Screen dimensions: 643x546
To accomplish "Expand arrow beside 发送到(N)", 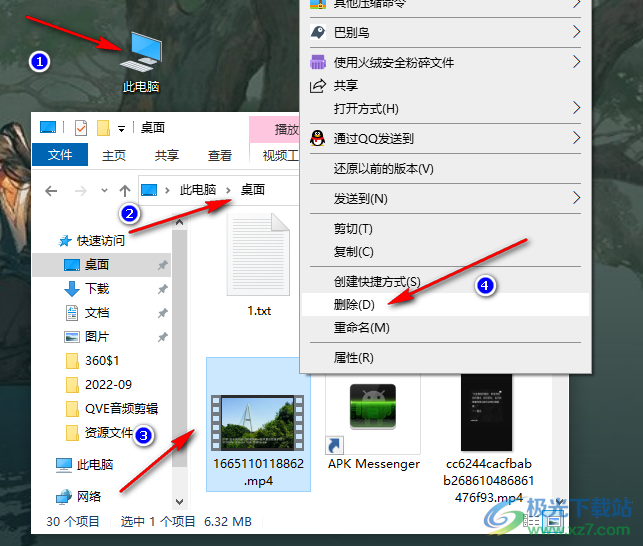I will pyautogui.click(x=577, y=198).
